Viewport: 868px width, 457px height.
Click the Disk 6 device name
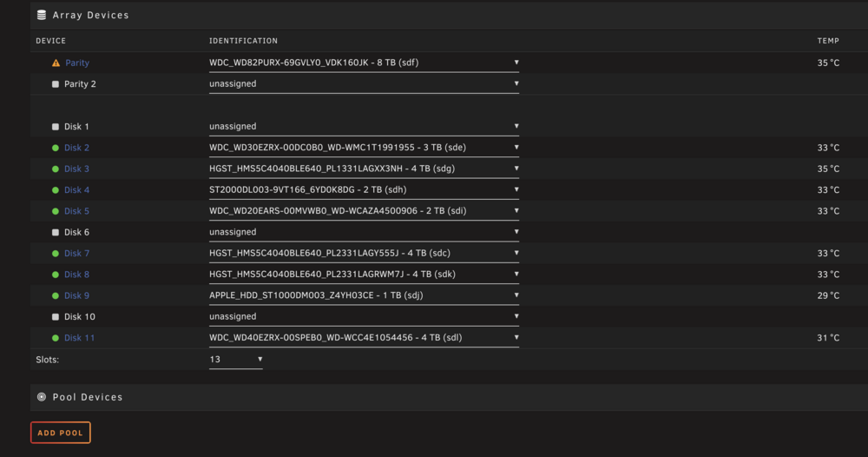[x=76, y=233]
